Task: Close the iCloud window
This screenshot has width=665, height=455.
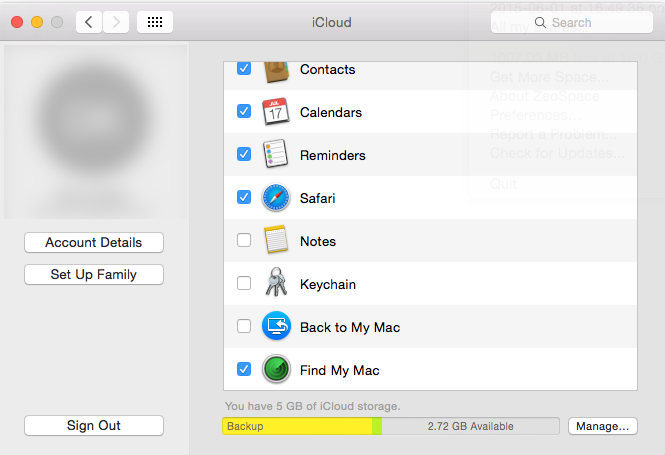Action: 17,22
